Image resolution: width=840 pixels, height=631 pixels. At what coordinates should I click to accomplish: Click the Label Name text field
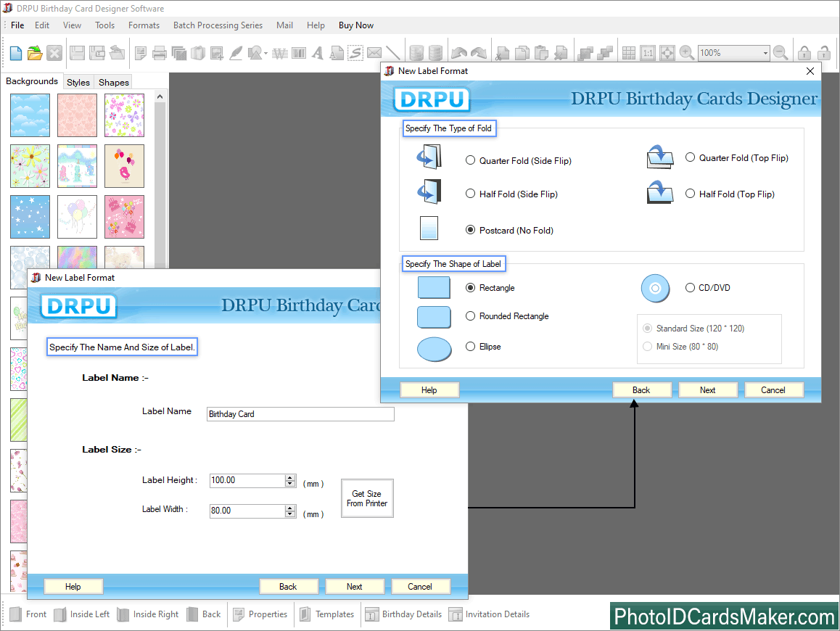click(x=300, y=414)
